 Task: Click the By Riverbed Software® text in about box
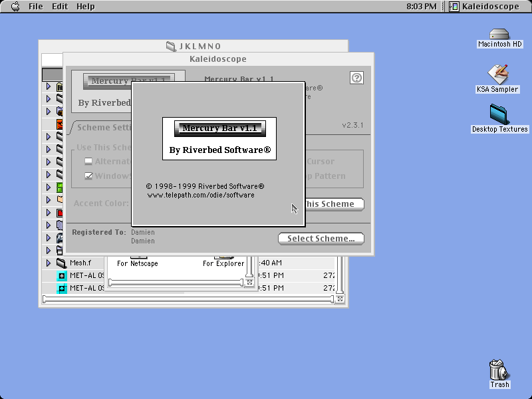[x=220, y=150]
